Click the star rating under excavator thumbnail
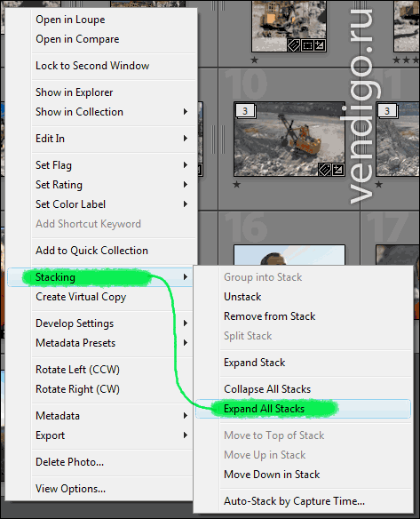The height and width of the screenshot is (519, 420). pyautogui.click(x=237, y=184)
